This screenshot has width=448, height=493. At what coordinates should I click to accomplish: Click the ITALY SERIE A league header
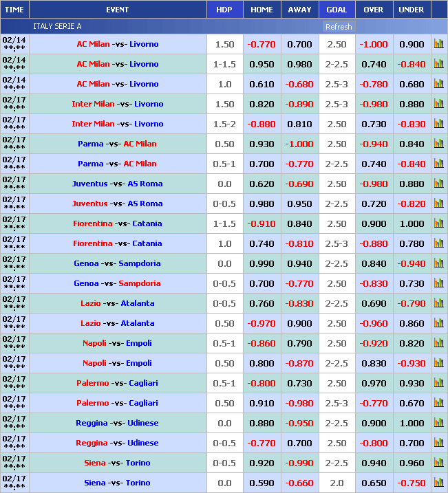pos(57,26)
